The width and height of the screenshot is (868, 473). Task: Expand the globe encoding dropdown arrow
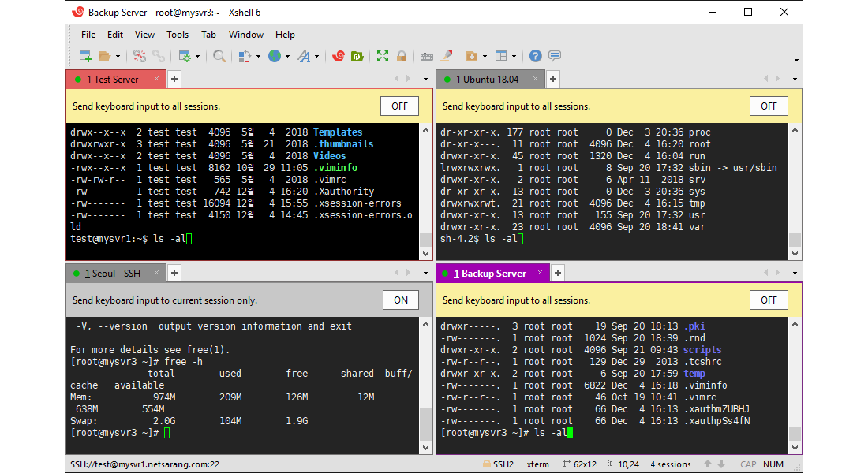(x=287, y=57)
